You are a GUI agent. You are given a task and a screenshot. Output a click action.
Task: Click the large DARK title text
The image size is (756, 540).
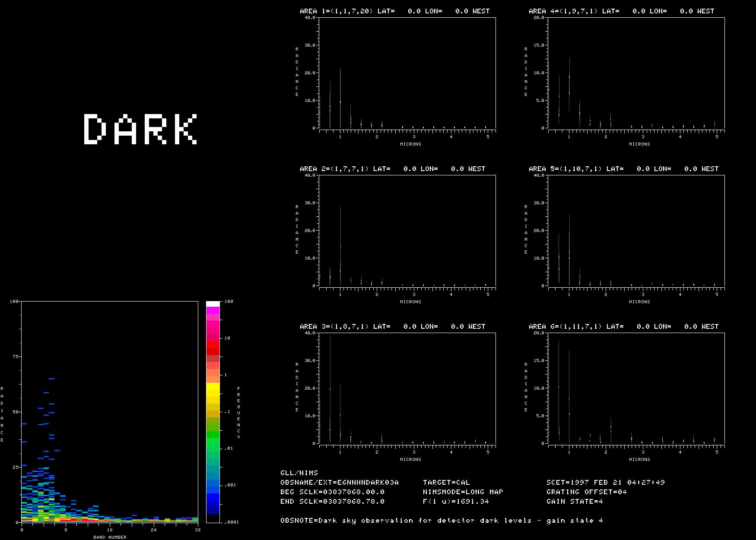point(140,129)
